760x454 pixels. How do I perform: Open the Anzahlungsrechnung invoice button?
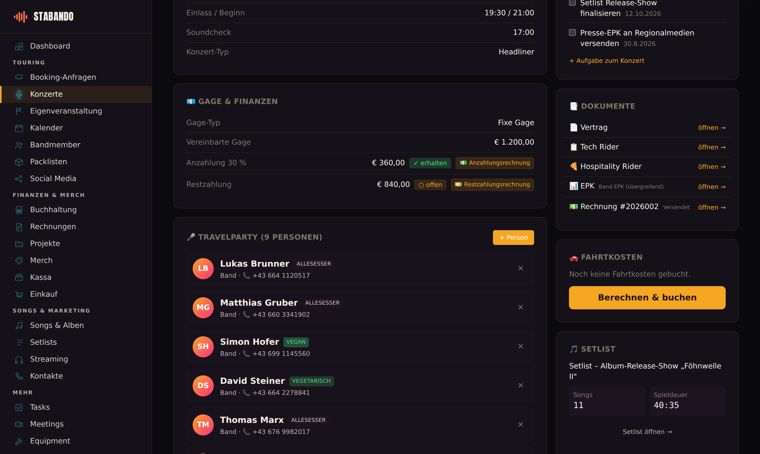click(x=495, y=163)
